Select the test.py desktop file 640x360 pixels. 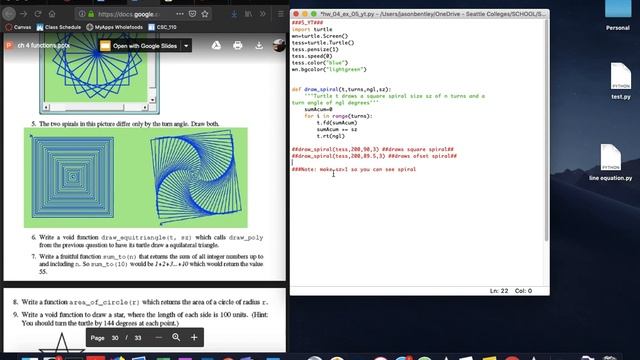(x=621, y=81)
